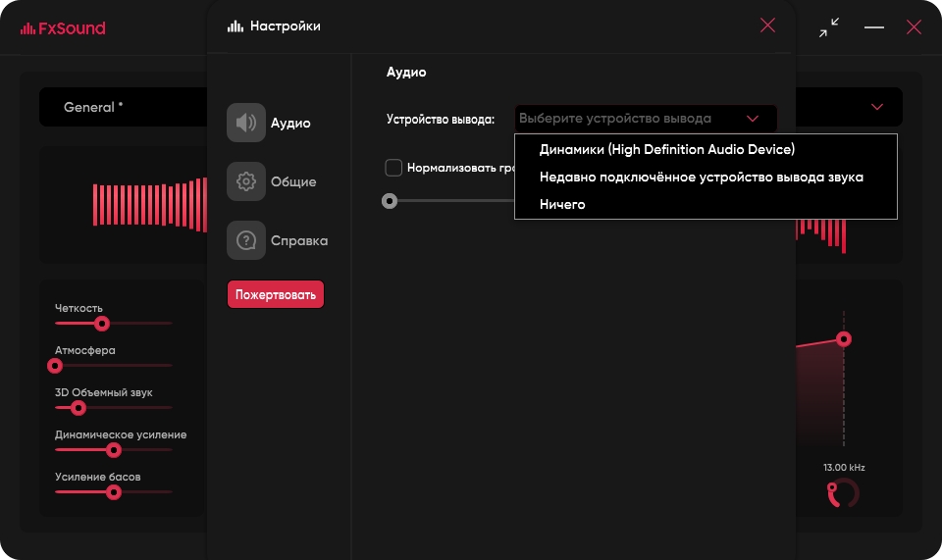Screen dimensions: 942x560
Task: Close the Настройки settings dialog
Action: pyautogui.click(x=767, y=25)
